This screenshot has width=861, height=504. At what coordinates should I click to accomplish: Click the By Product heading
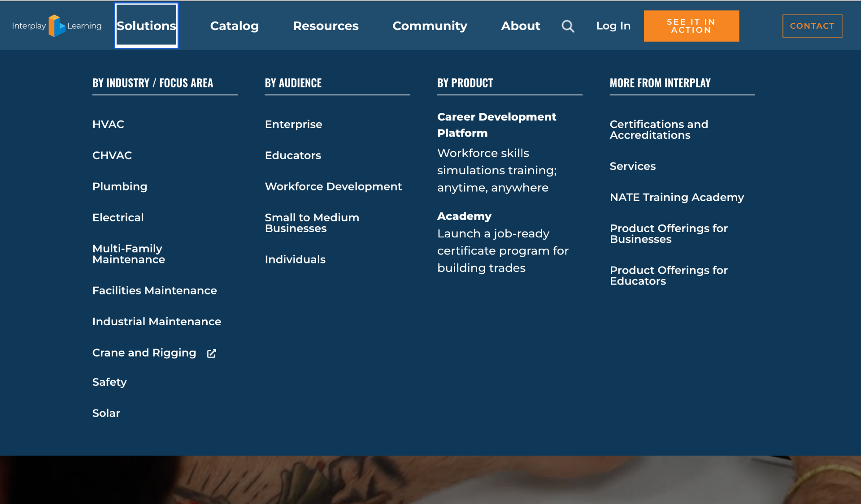pyautogui.click(x=465, y=83)
